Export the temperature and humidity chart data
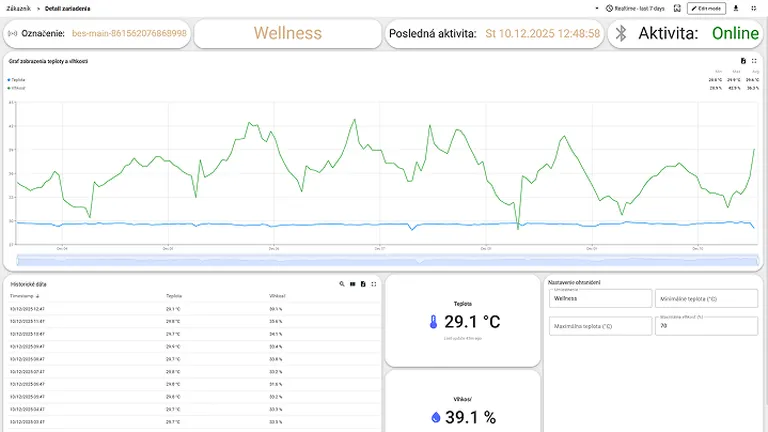 click(743, 61)
